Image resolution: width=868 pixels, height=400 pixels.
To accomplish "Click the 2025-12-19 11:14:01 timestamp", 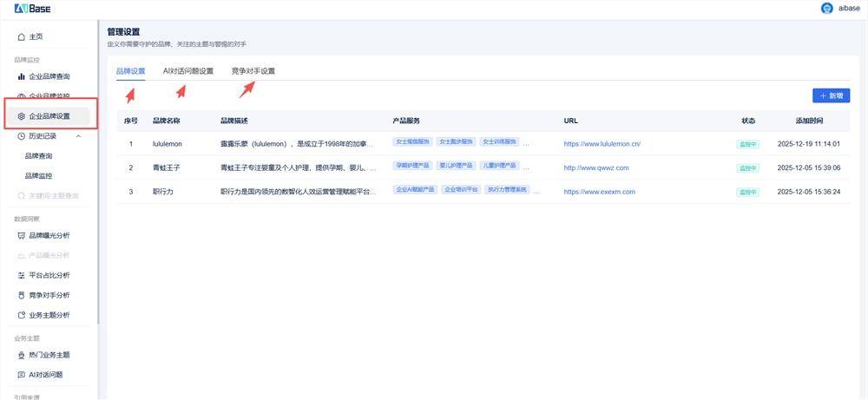I will click(x=809, y=144).
